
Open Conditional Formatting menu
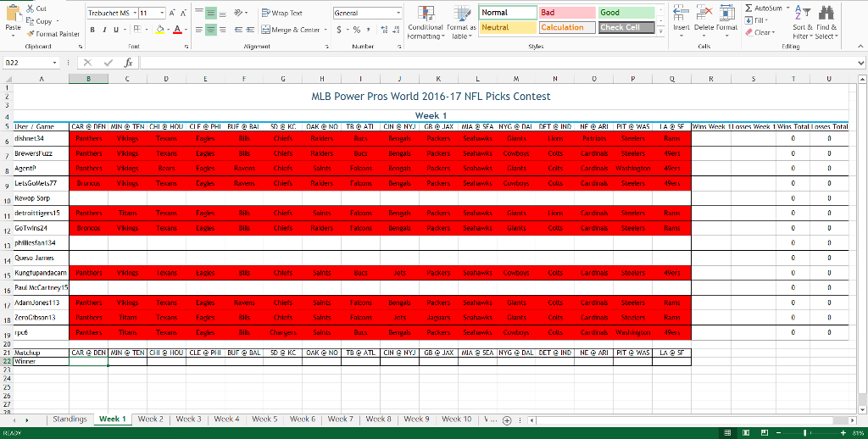coord(426,22)
